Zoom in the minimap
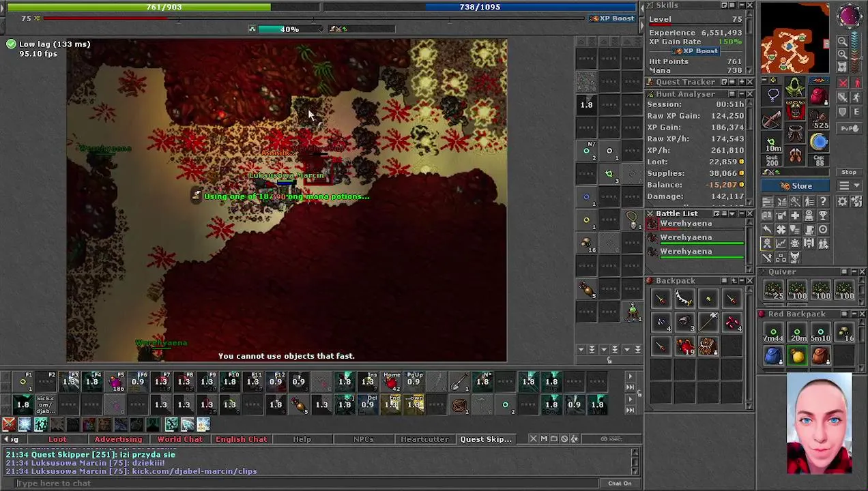This screenshot has height=491, width=868. [842, 55]
